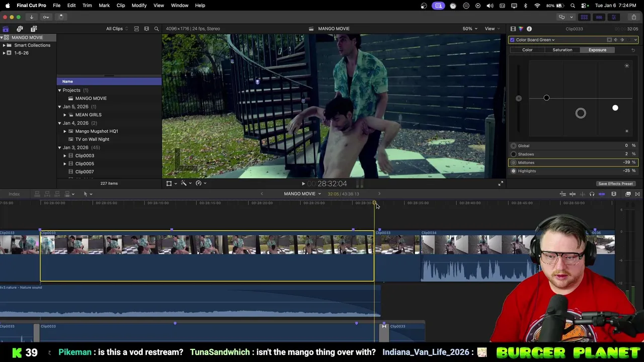
Task: Click the background tasks icon
Action: pos(61,17)
